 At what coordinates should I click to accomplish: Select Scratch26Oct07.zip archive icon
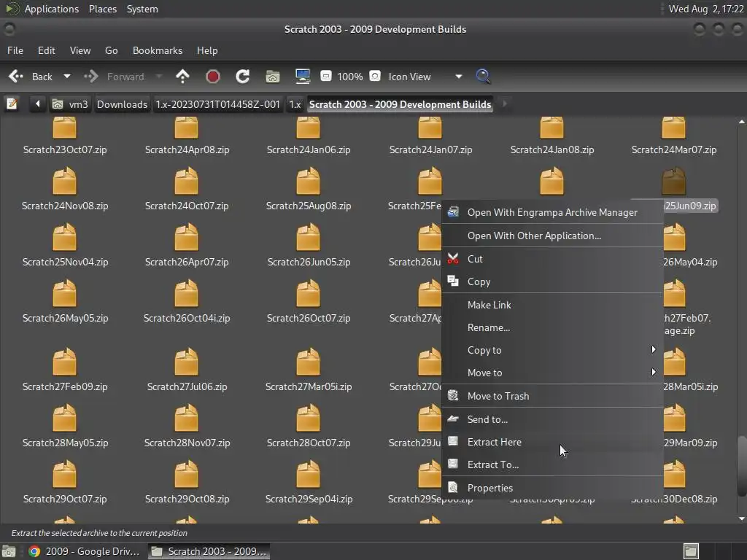click(x=309, y=293)
